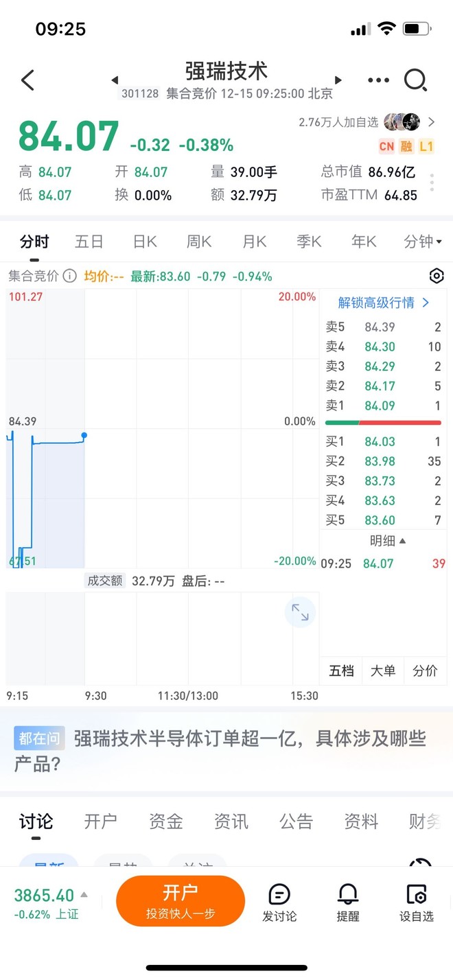
Task: Tap 解锁高级行情 to unlock advanced quotes
Action: [382, 302]
